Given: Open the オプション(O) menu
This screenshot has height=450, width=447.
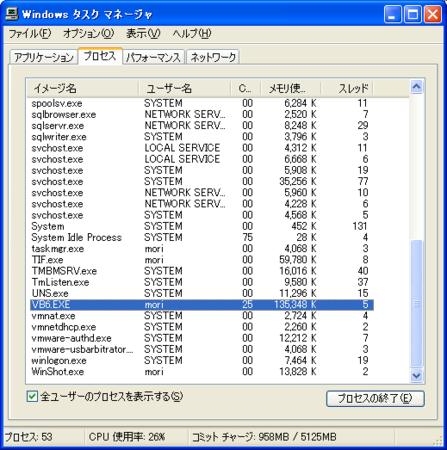Looking at the screenshot, I should tap(89, 34).
